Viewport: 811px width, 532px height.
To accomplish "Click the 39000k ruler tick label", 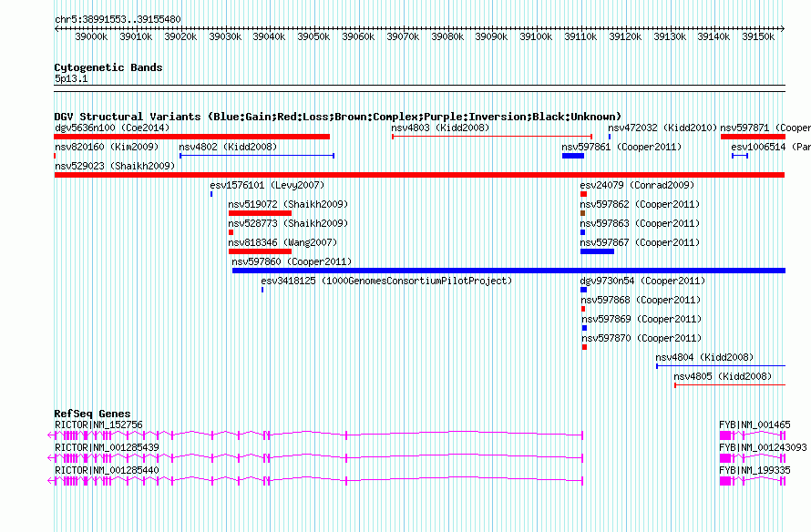I will pos(91,36).
